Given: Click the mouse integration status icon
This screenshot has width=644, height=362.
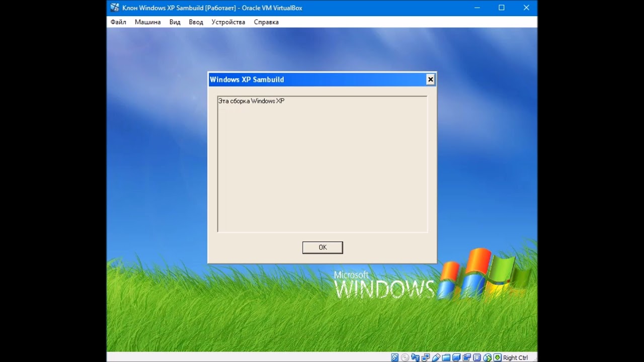Looking at the screenshot, I should coord(487,357).
